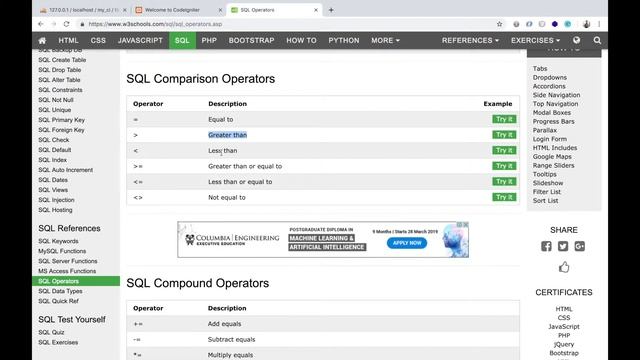Open the search magnifier icon
Viewport: 640px width, 360px height.
coord(597,40)
